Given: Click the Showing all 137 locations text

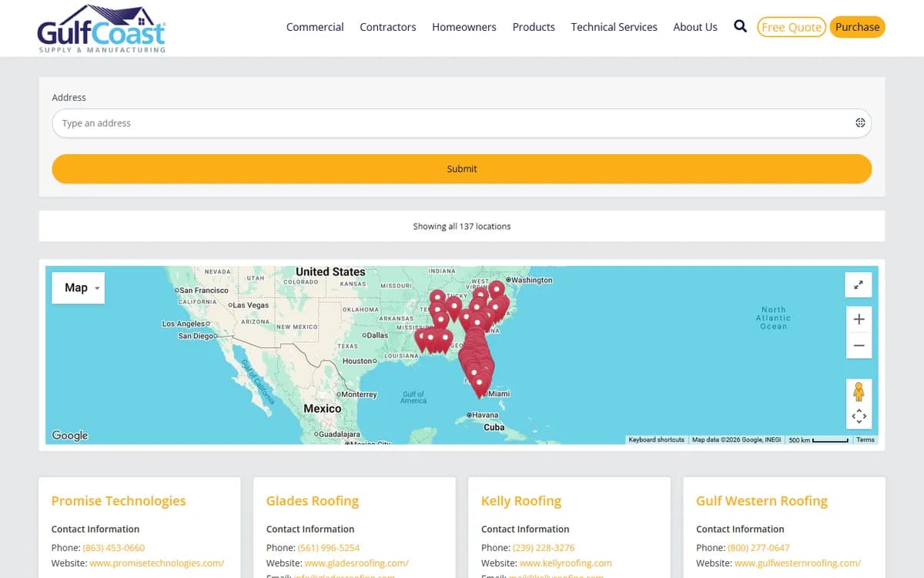Looking at the screenshot, I should click(462, 227).
